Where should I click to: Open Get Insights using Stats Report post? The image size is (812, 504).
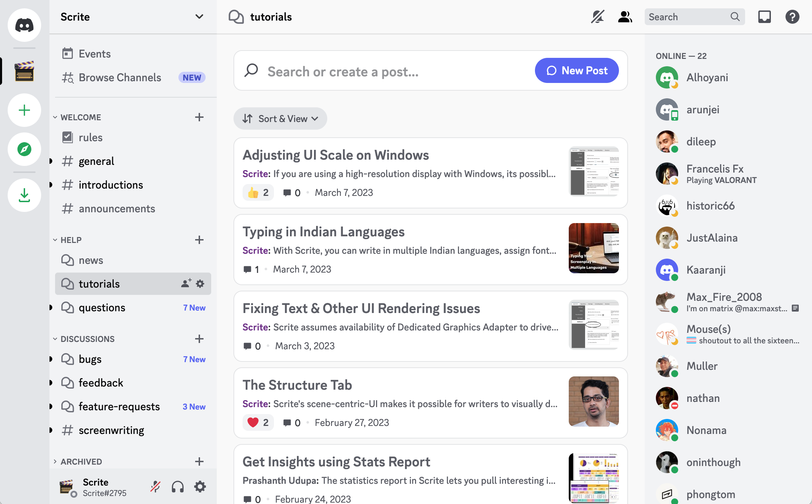click(431, 474)
